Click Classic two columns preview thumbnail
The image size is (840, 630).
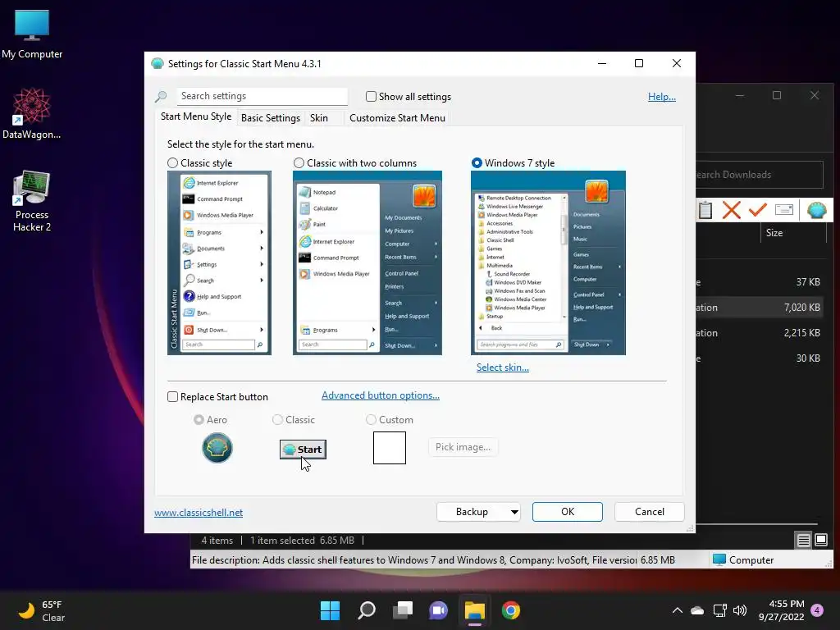coord(367,262)
